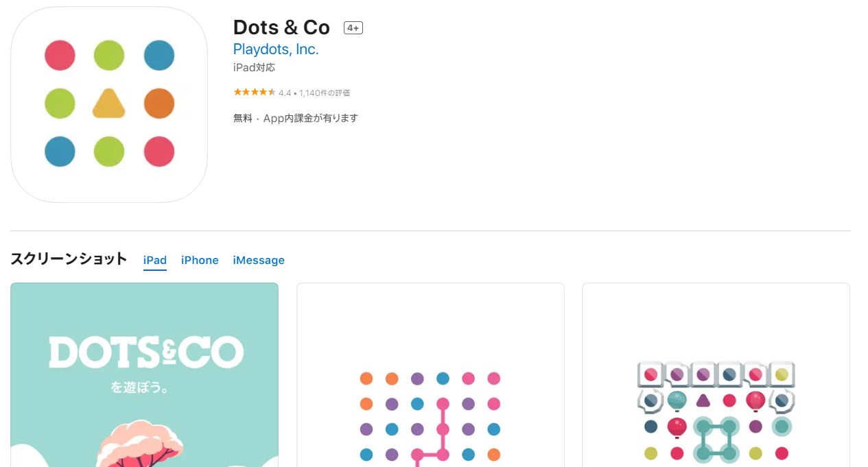The image size is (868, 467).
Task: Click the yellow triangle in the app icon
Action: pos(109,104)
